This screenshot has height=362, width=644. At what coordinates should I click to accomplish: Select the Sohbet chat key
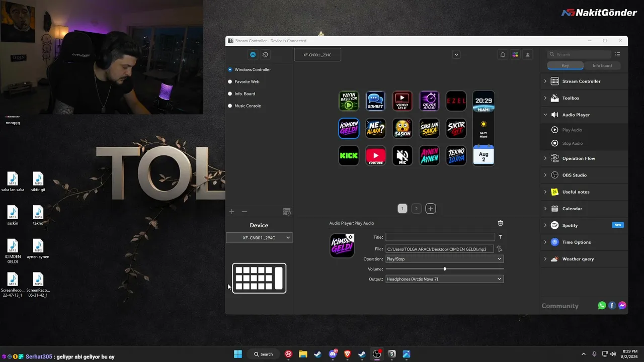pos(375,101)
